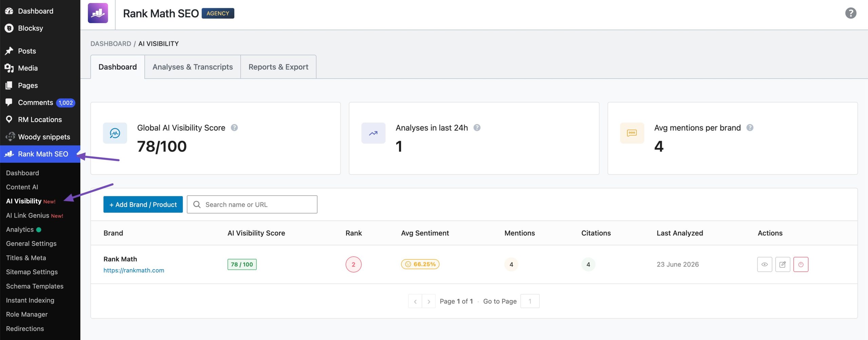This screenshot has width=868, height=340.
Task: Click the Rank 2 circle badge
Action: (x=353, y=264)
